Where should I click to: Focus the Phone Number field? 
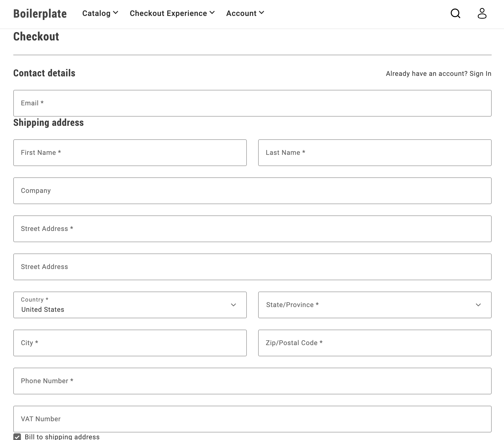tap(252, 381)
